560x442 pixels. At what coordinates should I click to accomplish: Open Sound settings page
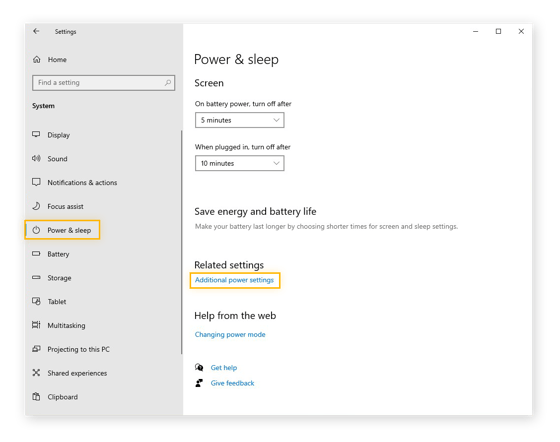[x=57, y=159]
